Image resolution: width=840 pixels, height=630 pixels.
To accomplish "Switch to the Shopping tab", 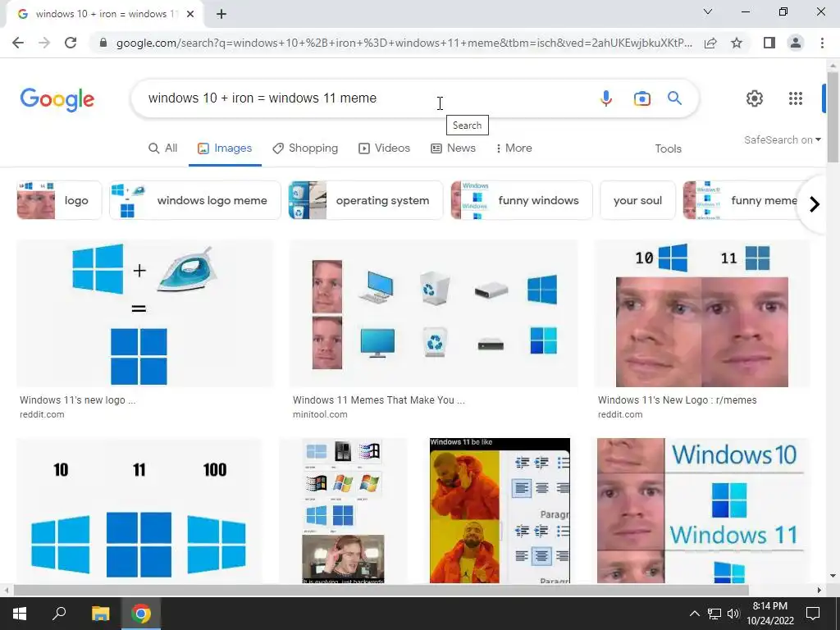I will coord(305,148).
